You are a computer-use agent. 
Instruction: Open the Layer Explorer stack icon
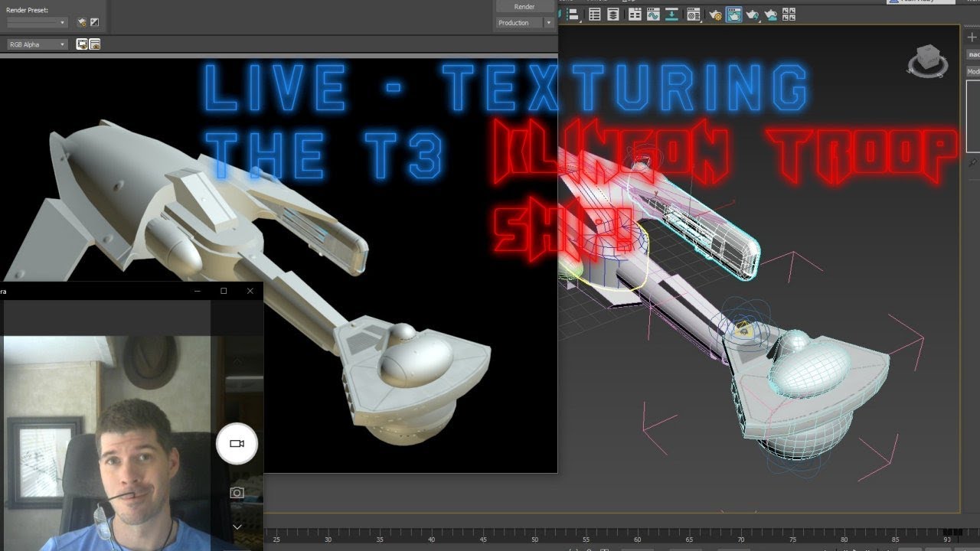[x=613, y=14]
